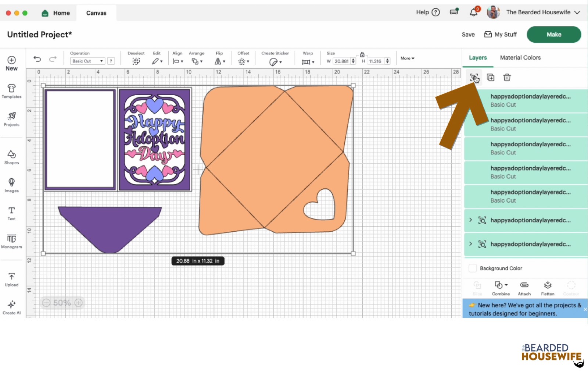Click the Upload icon in the sidebar
Image resolution: width=588 pixels, height=374 pixels.
[x=11, y=279]
